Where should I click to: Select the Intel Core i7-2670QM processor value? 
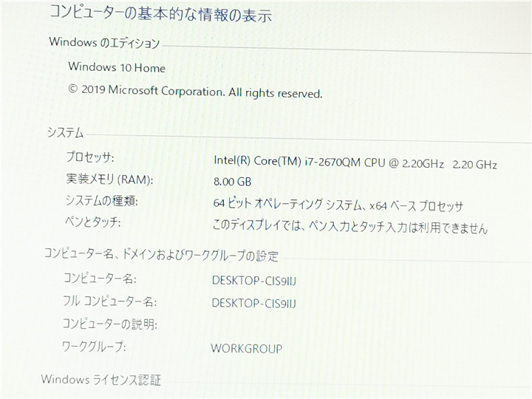[355, 163]
